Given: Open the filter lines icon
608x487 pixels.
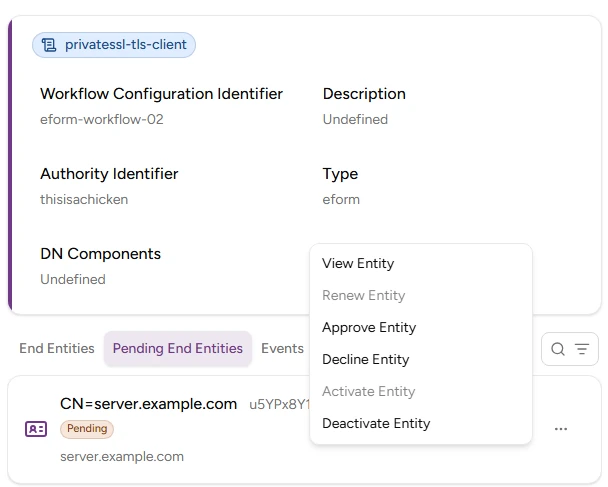Looking at the screenshot, I should (581, 349).
